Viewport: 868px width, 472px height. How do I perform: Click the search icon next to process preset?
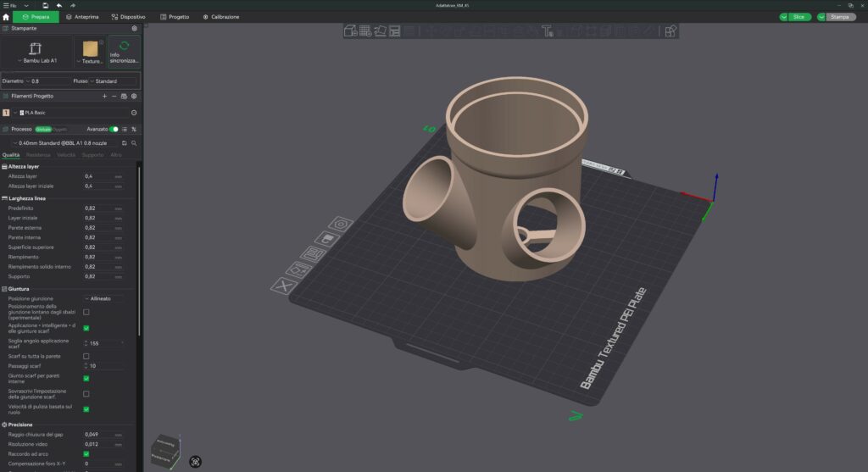[134, 143]
